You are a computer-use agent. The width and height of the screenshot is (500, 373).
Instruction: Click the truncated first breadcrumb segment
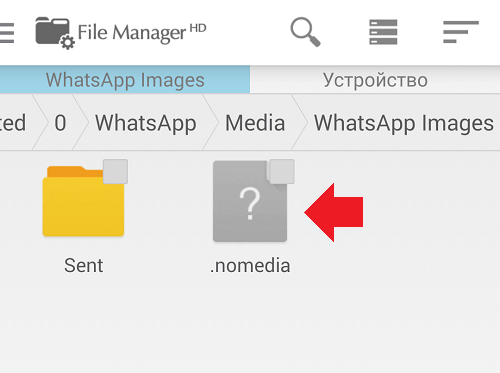pyautogui.click(x=13, y=123)
